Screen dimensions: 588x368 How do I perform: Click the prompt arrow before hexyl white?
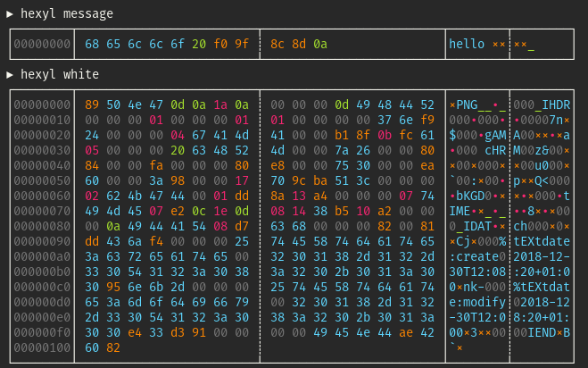(x=10, y=75)
